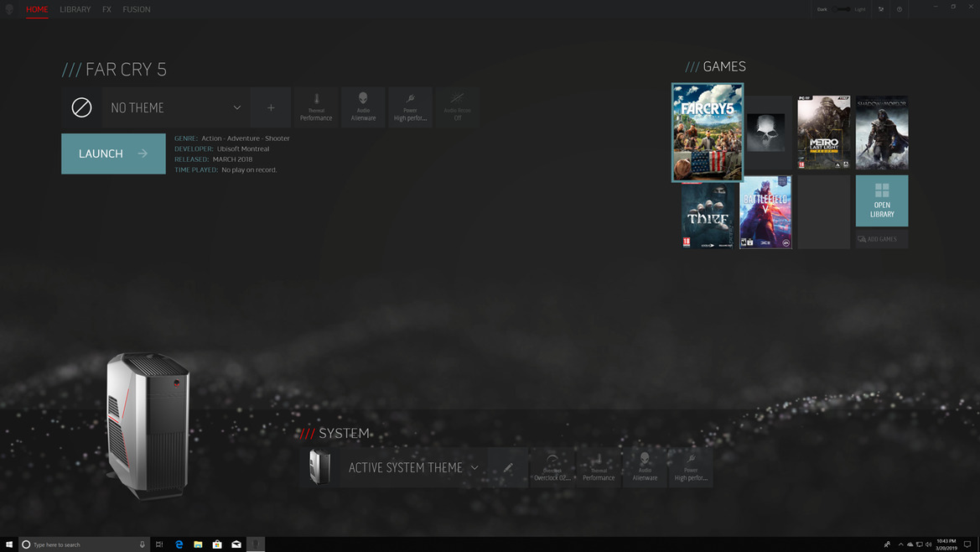The height and width of the screenshot is (552, 980).
Task: Open the Windows notification center
Action: [967, 544]
